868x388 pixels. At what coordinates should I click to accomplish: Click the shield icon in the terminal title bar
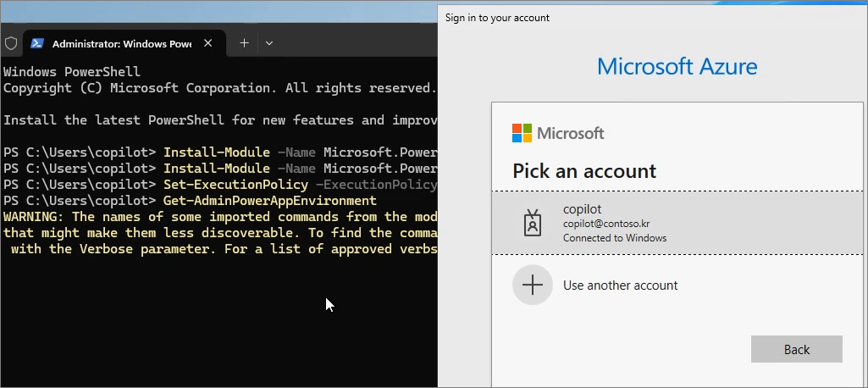(11, 43)
